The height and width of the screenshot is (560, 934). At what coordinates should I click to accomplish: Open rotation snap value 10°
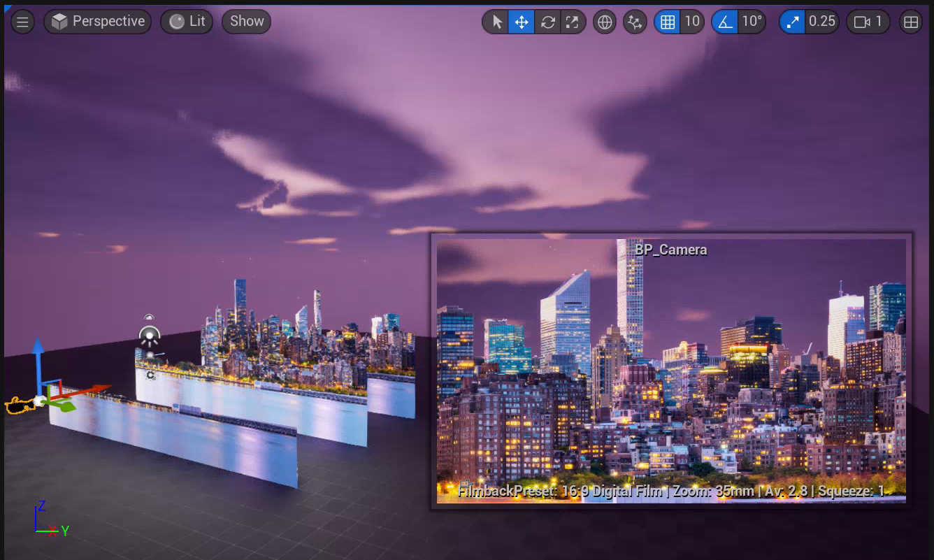click(x=752, y=22)
